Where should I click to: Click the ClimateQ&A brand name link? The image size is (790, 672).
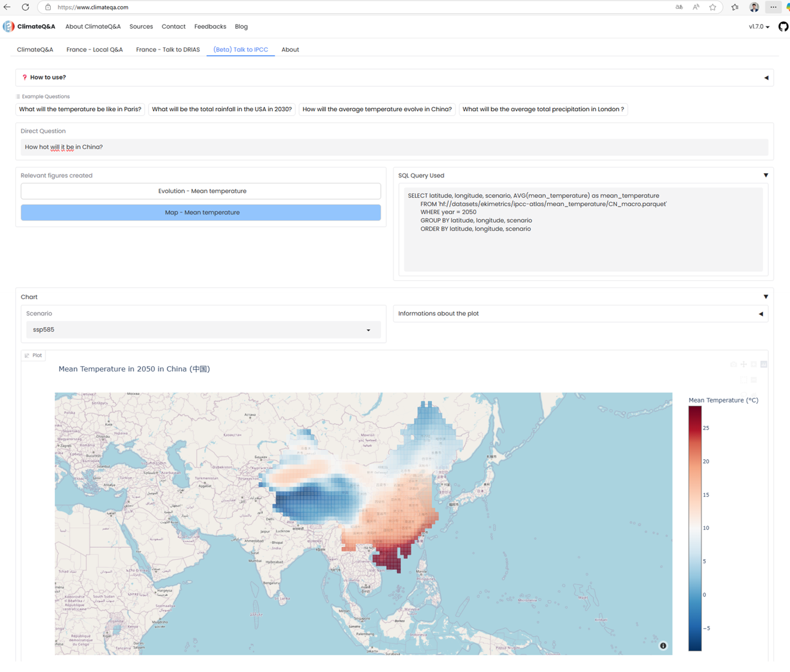pos(36,26)
